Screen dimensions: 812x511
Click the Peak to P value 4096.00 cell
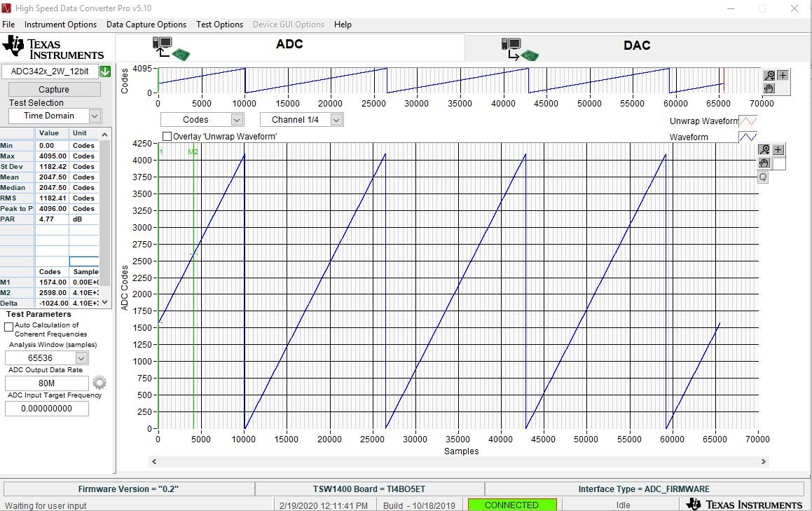53,208
